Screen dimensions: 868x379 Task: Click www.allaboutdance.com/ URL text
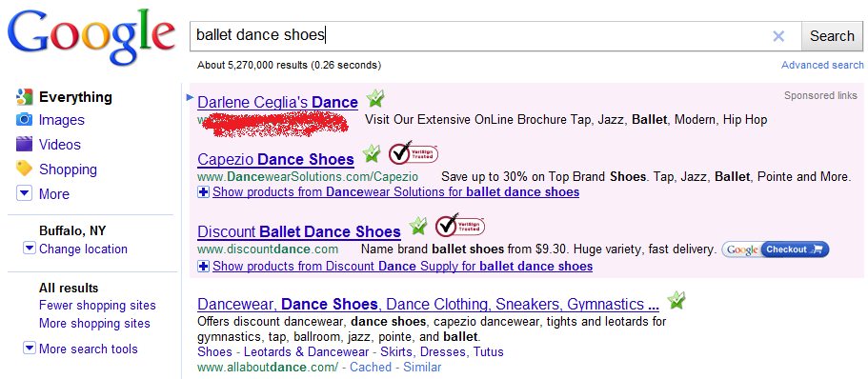pos(268,367)
